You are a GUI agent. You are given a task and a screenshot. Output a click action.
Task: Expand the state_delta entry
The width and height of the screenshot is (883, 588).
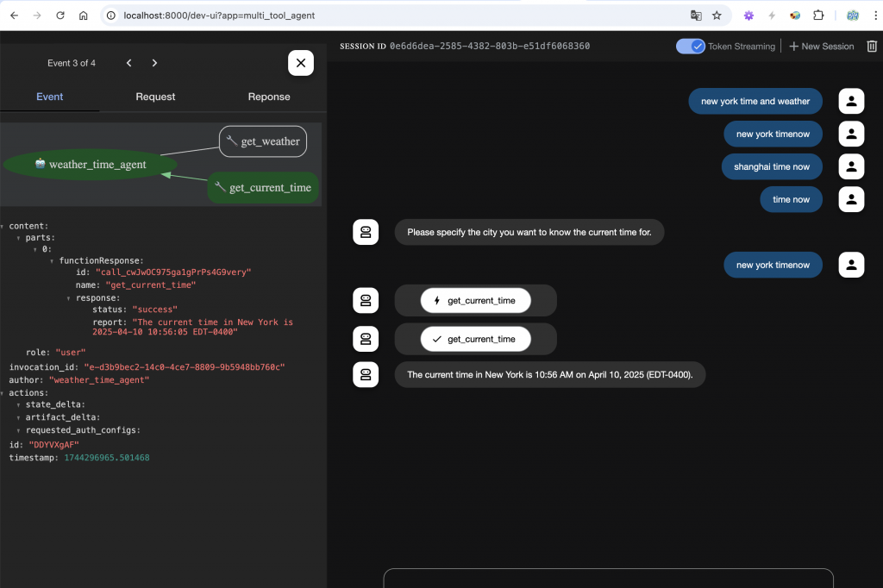pyautogui.click(x=18, y=404)
